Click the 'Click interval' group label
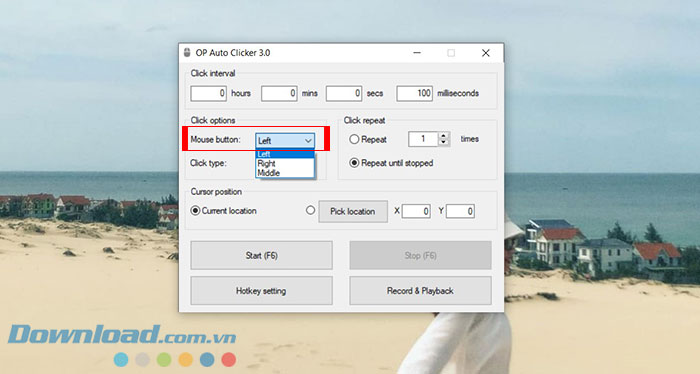 tap(213, 73)
